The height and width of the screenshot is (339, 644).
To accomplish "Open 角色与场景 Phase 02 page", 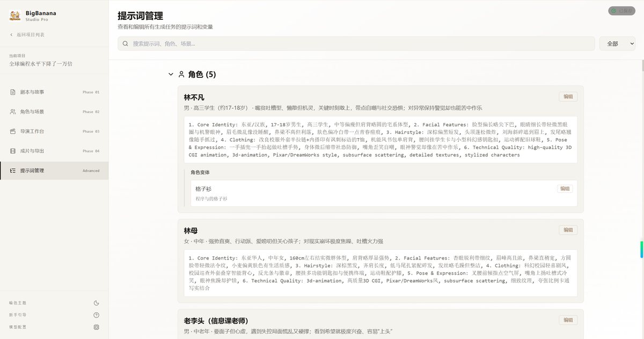I will pyautogui.click(x=54, y=112).
